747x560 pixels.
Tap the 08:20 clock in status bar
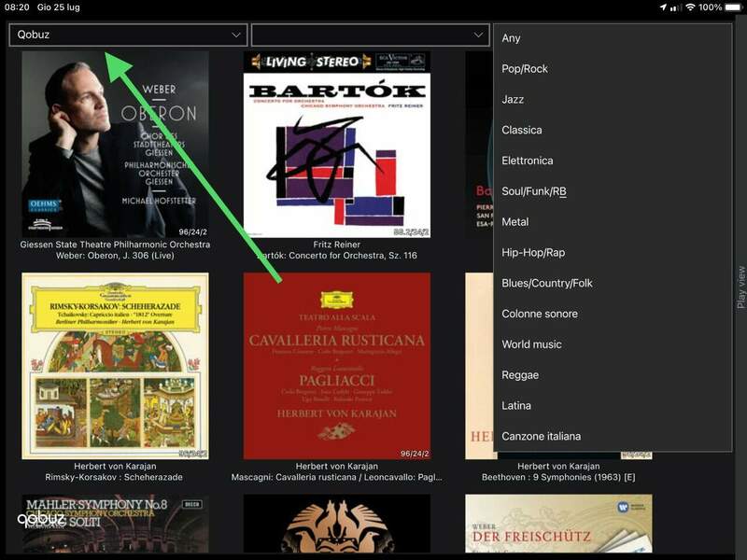point(17,7)
